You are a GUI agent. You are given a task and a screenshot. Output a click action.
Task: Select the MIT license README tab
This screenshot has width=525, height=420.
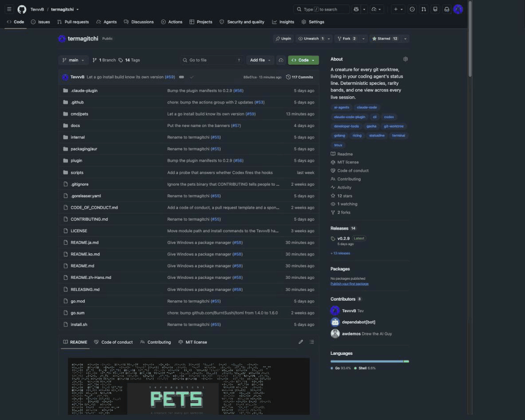[193, 342]
